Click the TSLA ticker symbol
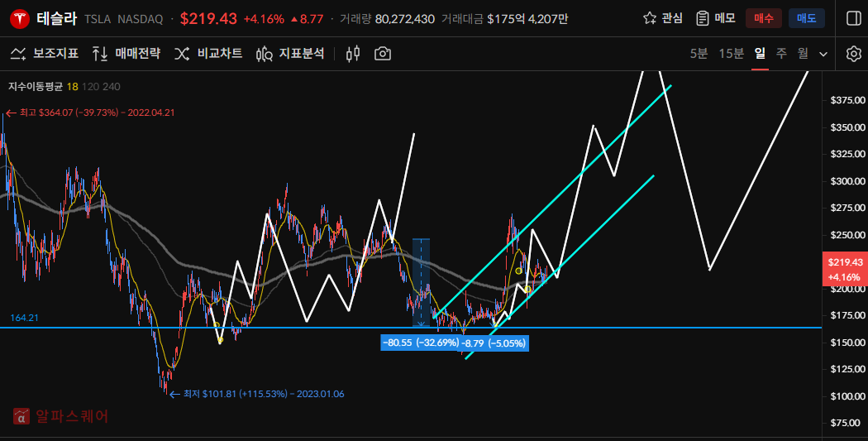This screenshot has width=868, height=441. point(98,19)
